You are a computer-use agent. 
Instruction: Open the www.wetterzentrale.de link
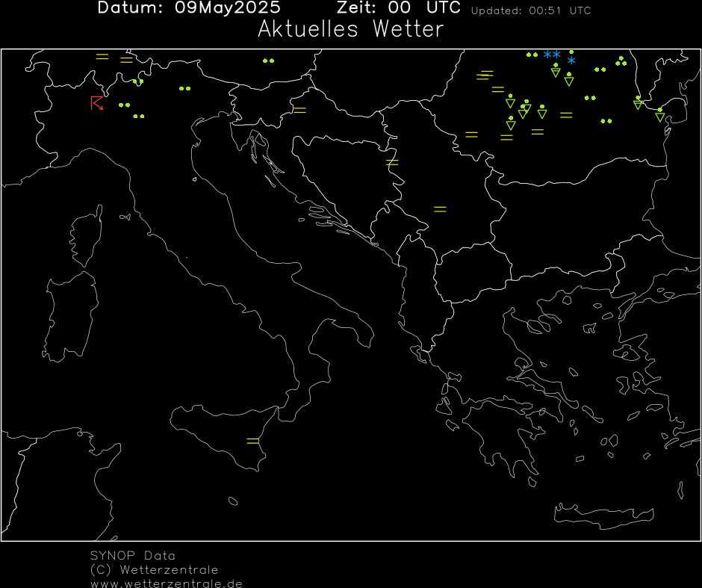[x=167, y=584]
